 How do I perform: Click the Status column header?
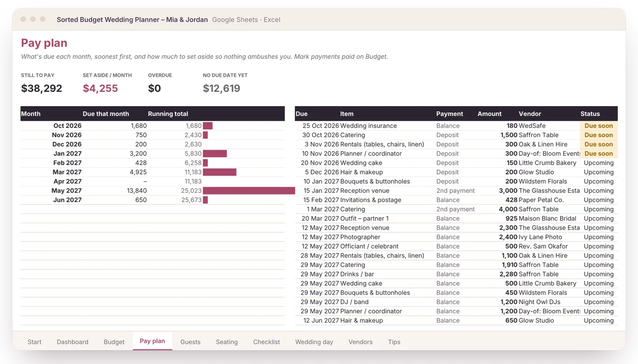point(590,114)
